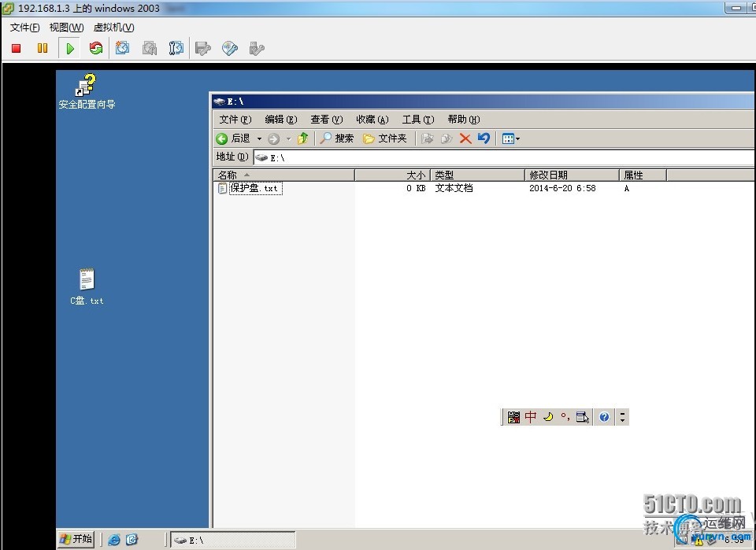Select the C盘.txt desktop file
This screenshot has height=550, width=756.
[x=87, y=286]
